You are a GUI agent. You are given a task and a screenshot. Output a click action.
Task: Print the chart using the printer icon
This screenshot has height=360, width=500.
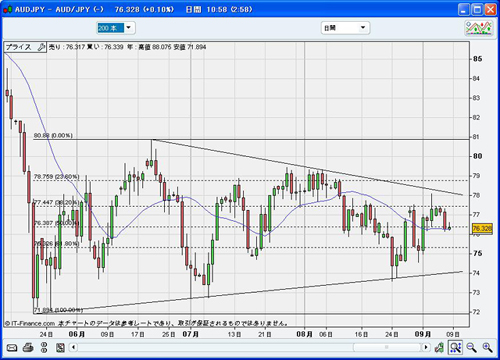28,348
